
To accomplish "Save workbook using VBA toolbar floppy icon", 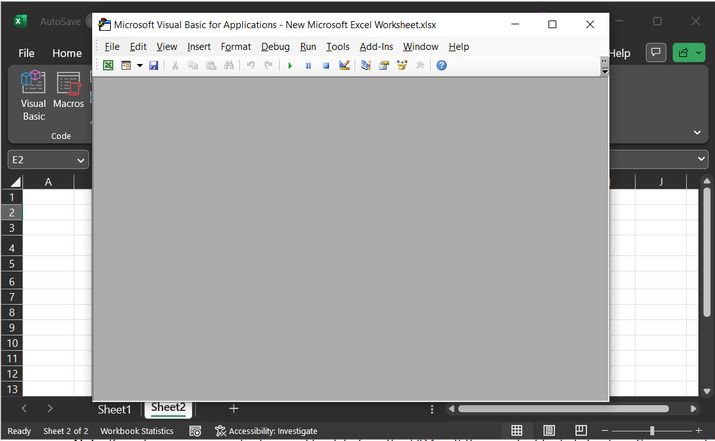I will click(x=154, y=65).
